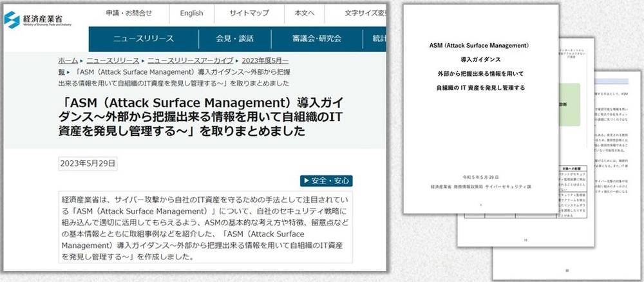
Task: Click the date 2023年5月29日
Action: [x=88, y=164]
